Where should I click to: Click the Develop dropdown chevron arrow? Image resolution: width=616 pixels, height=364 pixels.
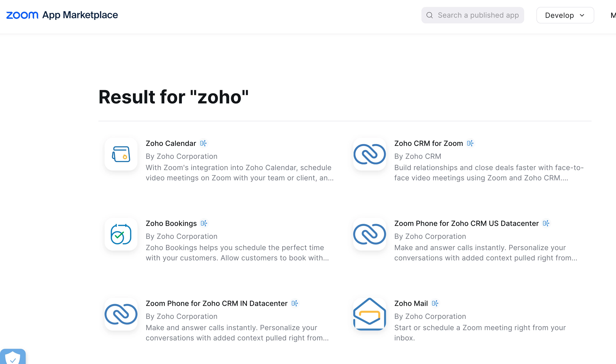pyautogui.click(x=582, y=15)
